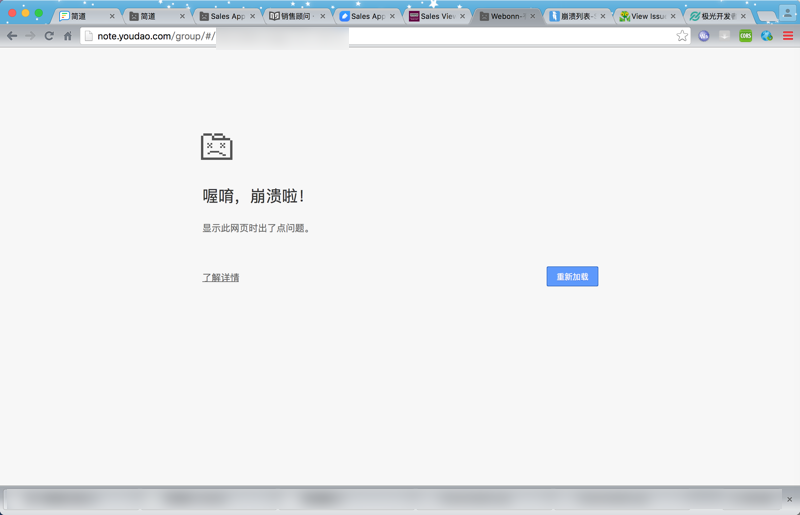Close the first 简道 tab
This screenshot has height=515, width=800.
pos(112,16)
